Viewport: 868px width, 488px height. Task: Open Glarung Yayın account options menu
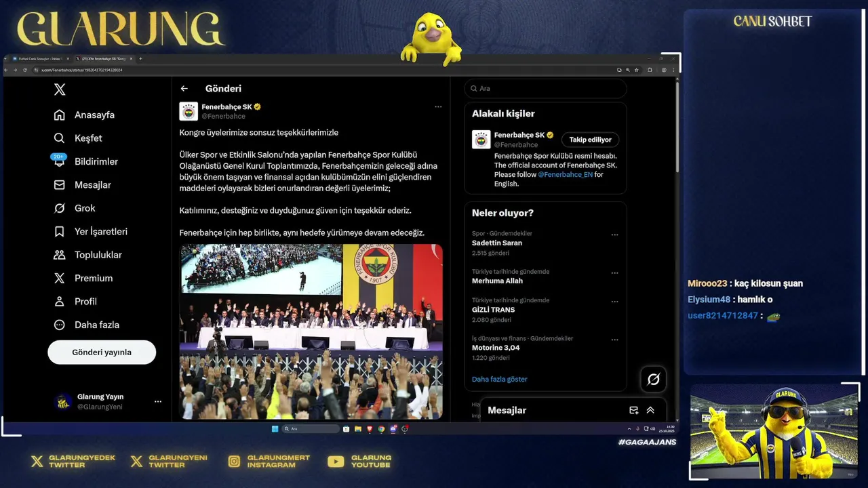pyautogui.click(x=158, y=402)
